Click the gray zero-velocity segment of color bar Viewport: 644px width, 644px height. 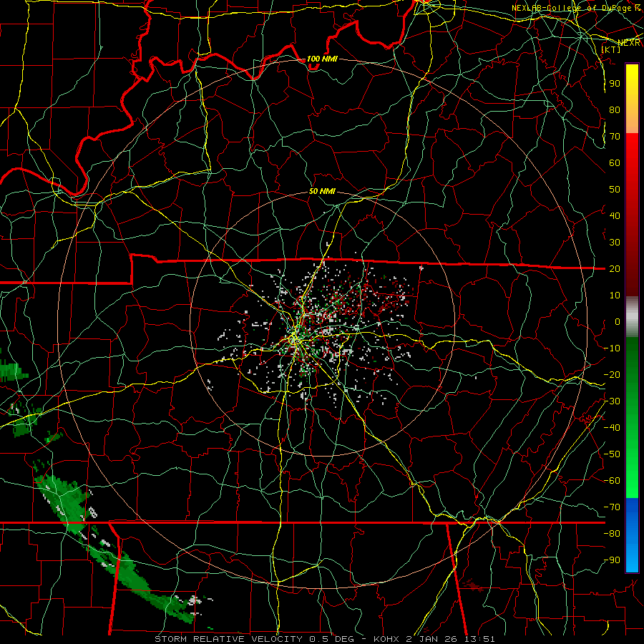coord(632,316)
